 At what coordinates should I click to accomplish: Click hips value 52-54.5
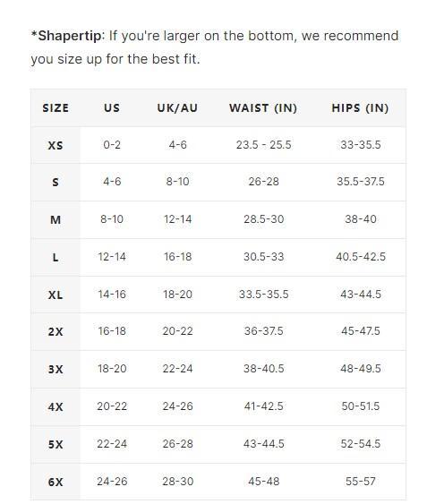point(361,444)
